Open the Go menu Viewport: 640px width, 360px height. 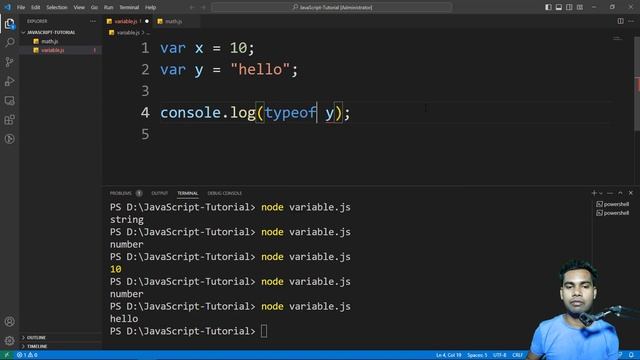click(94, 7)
